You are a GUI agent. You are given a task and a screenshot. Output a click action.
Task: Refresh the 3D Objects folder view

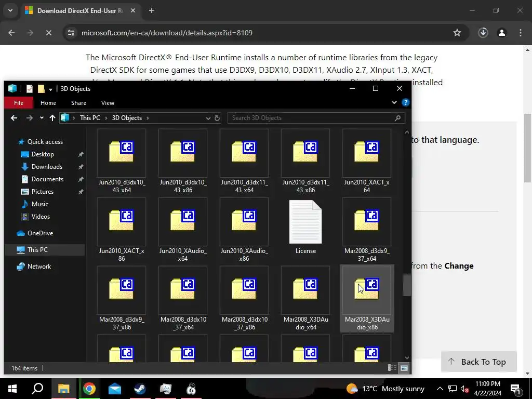click(x=217, y=118)
